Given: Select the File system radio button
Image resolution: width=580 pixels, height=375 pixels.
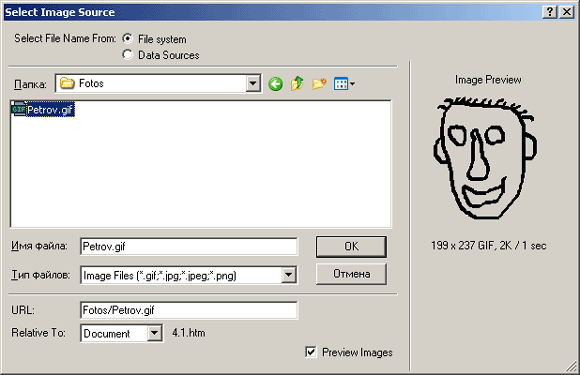Looking at the screenshot, I should point(127,38).
